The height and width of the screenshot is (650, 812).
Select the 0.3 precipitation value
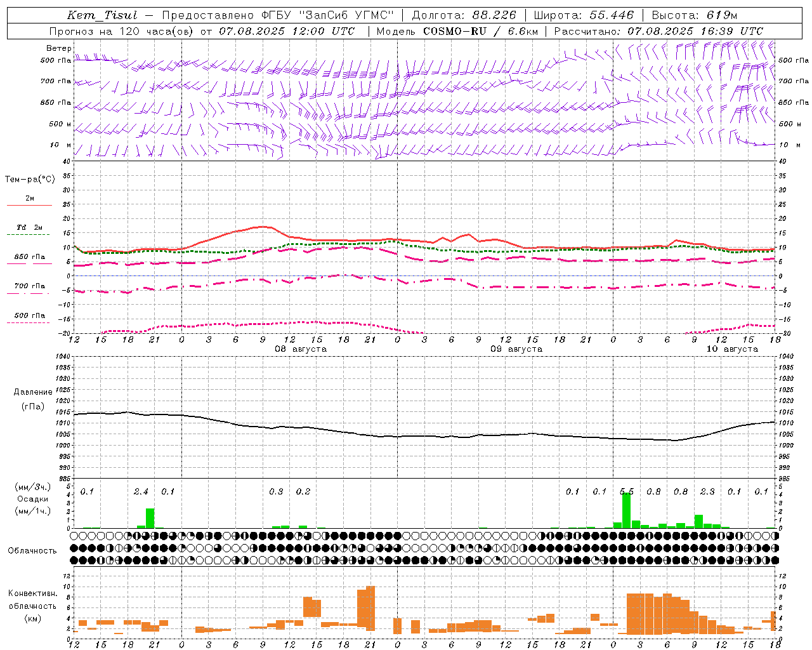tap(276, 492)
